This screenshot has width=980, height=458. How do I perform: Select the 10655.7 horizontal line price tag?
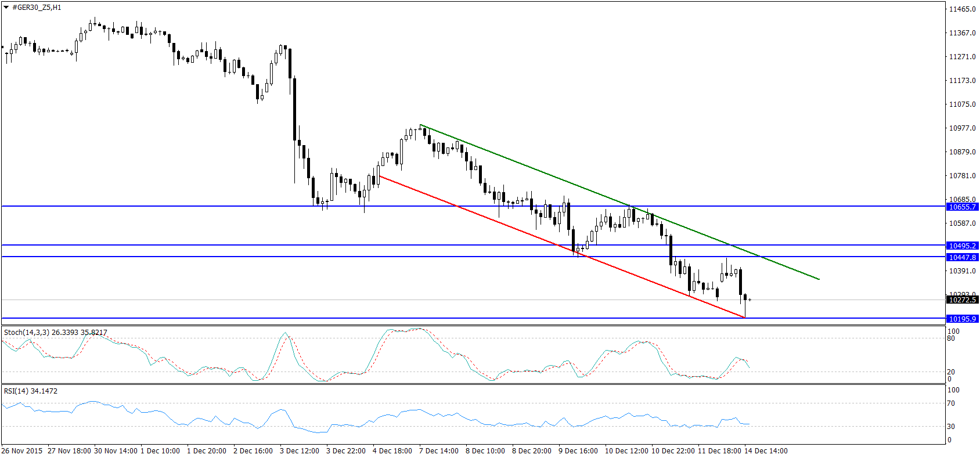tap(963, 207)
